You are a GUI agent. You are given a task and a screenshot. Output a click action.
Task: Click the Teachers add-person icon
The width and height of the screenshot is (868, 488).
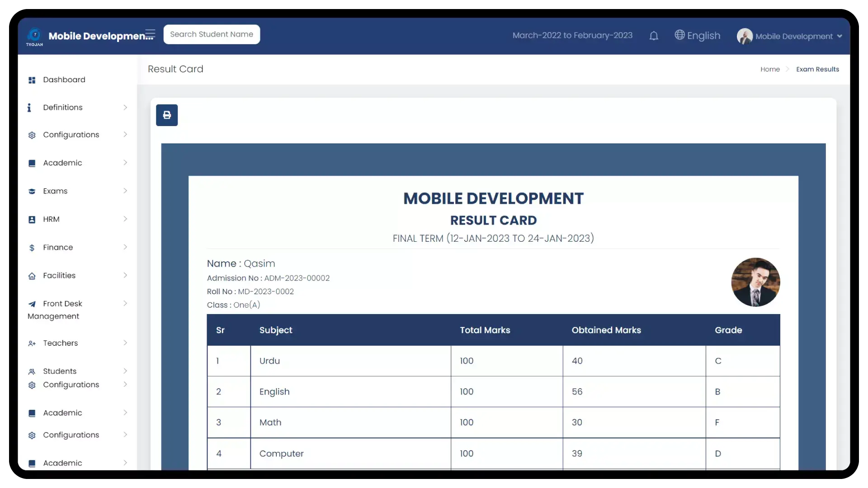click(x=32, y=343)
